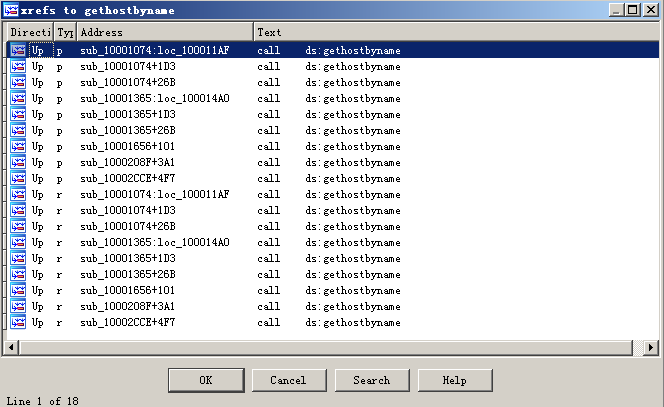Click the icon of type r row sub_1000208F+3A1
Viewport: 664px width, 407px height.
18,306
